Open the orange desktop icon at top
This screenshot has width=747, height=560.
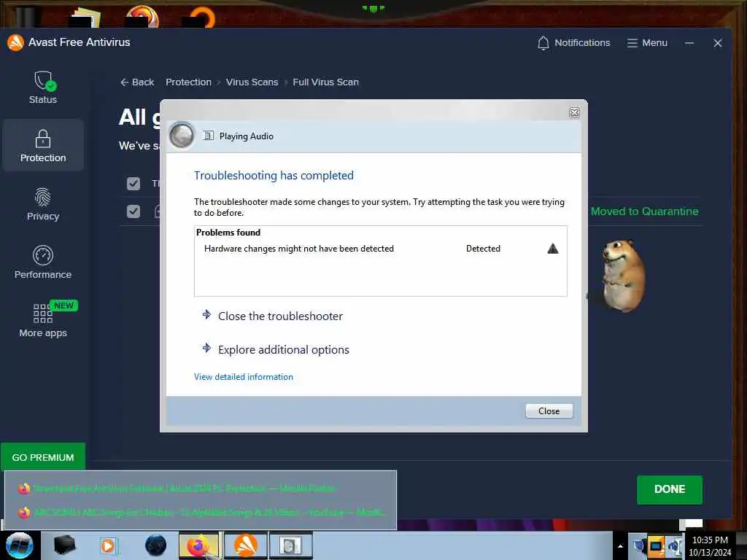(202, 16)
